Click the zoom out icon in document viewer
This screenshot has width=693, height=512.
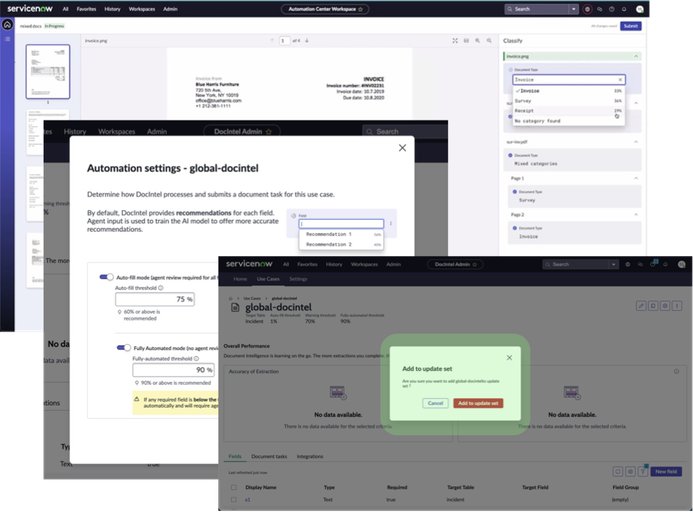click(489, 41)
